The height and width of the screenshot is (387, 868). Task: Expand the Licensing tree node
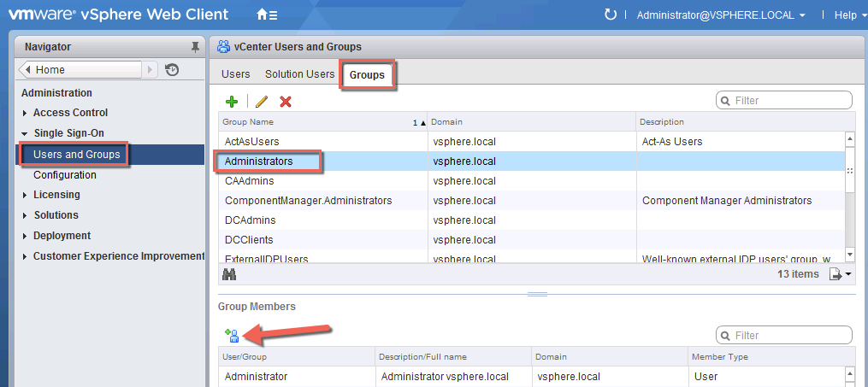[x=26, y=195]
